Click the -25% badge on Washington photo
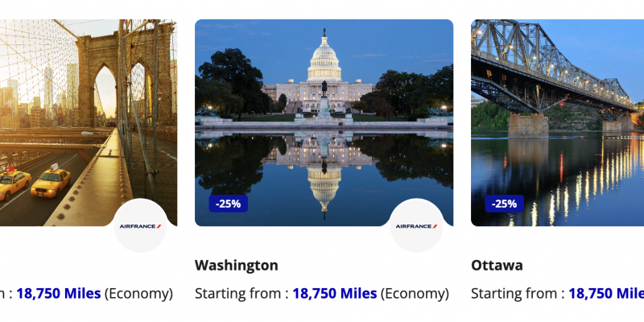Screen dimensions: 644x322 coord(229,204)
